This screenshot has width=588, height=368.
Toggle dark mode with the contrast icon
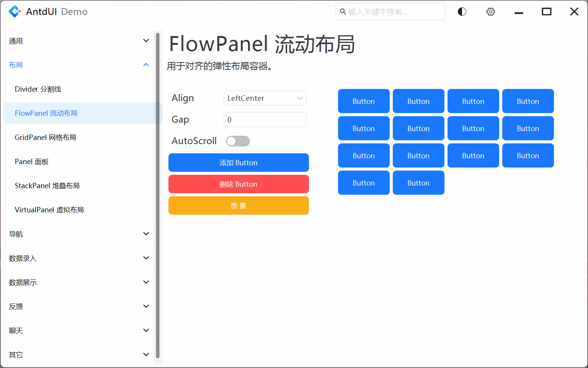[462, 11]
